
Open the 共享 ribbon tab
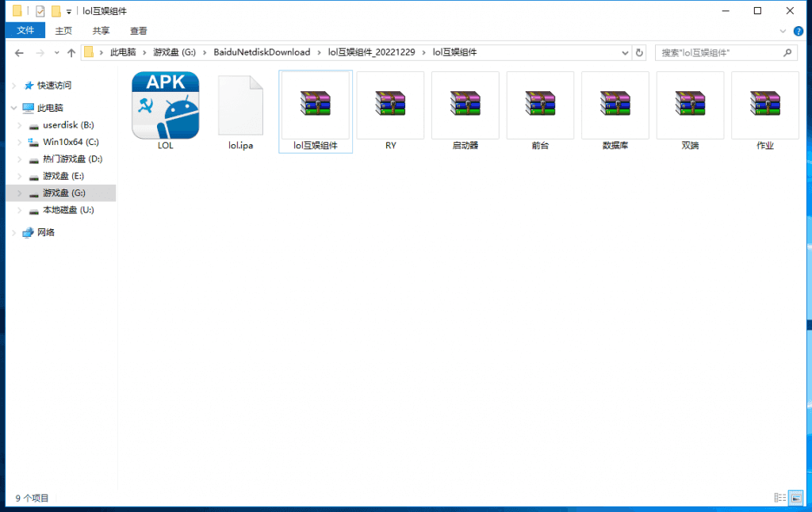(101, 31)
